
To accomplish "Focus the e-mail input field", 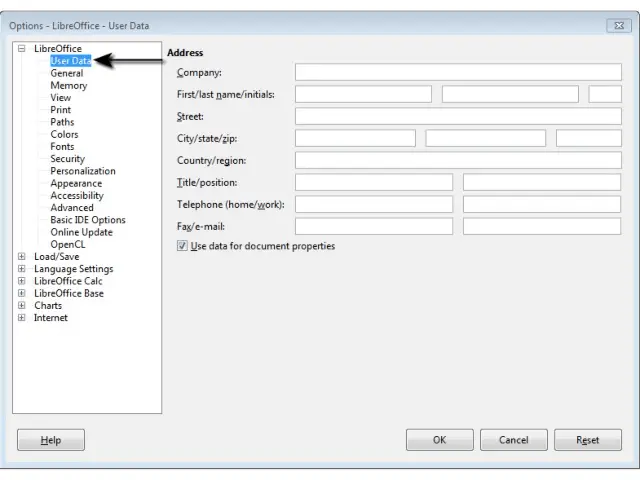I will (542, 227).
